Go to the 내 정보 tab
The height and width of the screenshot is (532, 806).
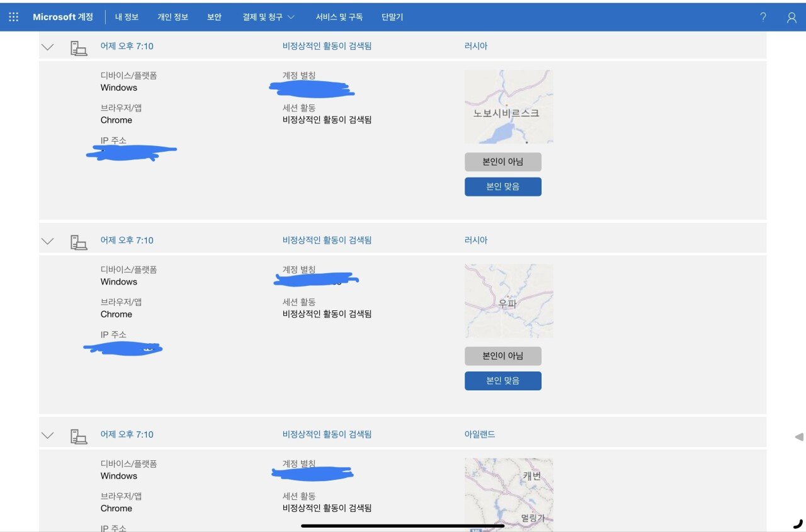(127, 17)
